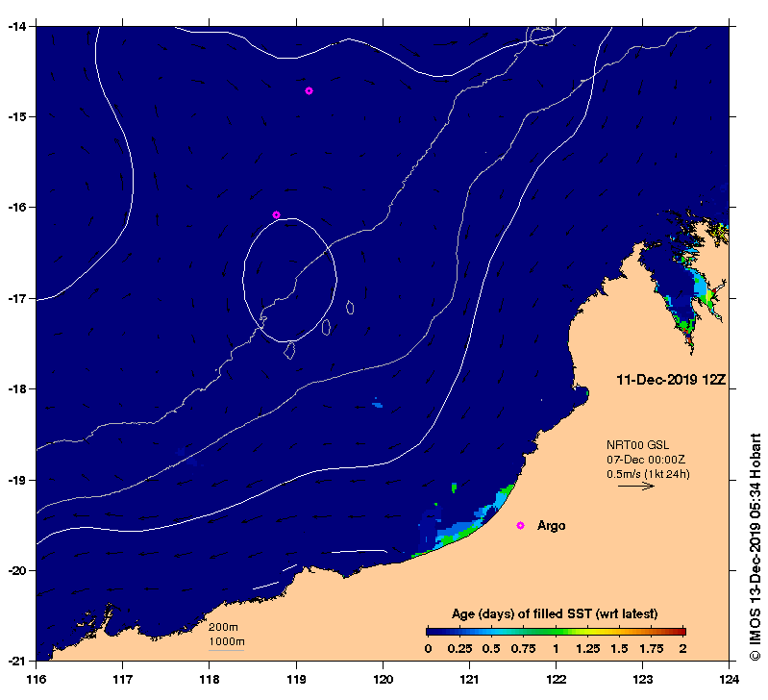Click the island outline near 17.6°S 118.9°E
The height and width of the screenshot is (700, 768).
[x=290, y=351]
